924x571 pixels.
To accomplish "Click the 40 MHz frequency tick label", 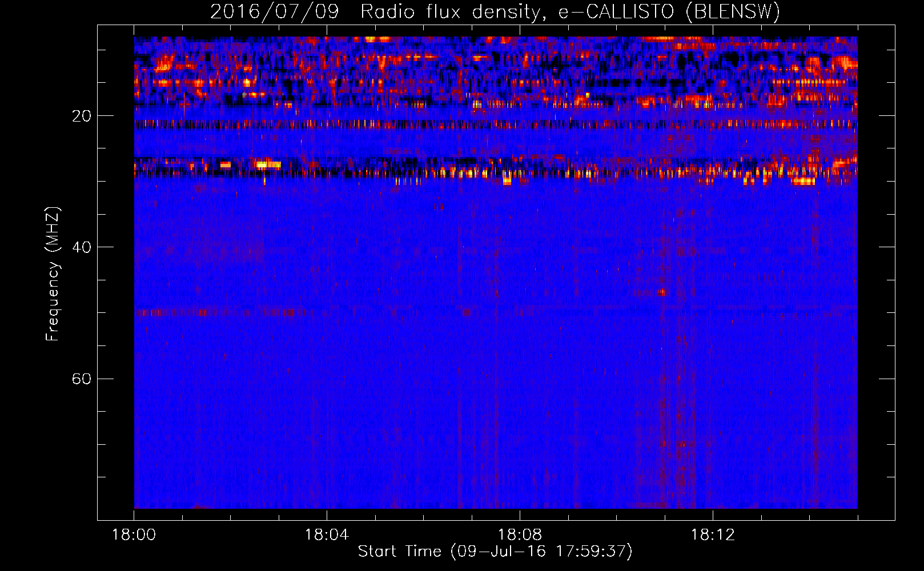I will tap(81, 247).
